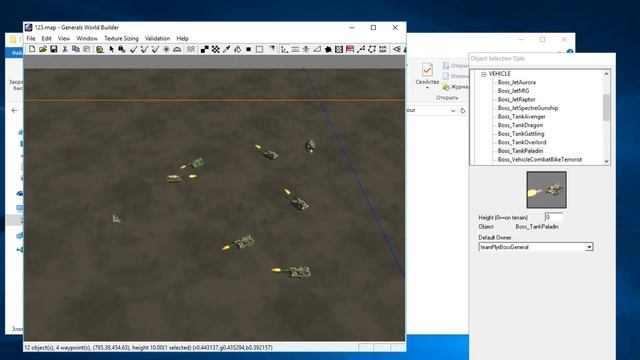This screenshot has height=360, width=640.
Task: Select Boss_TankAvenger in the object list
Action: 522,117
